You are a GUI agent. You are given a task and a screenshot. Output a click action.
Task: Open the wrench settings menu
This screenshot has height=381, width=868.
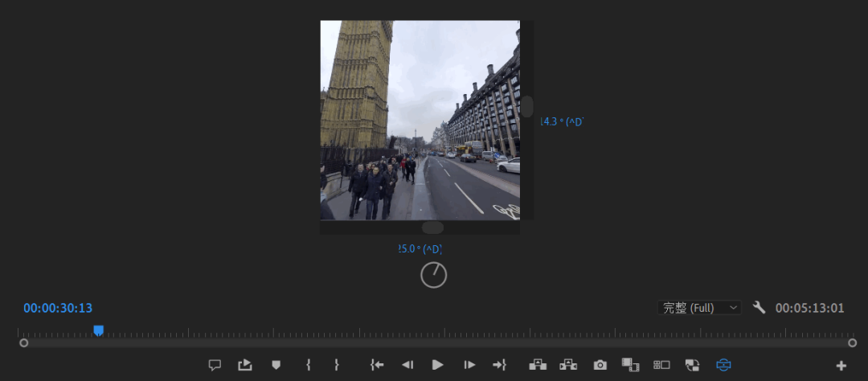[x=759, y=307]
